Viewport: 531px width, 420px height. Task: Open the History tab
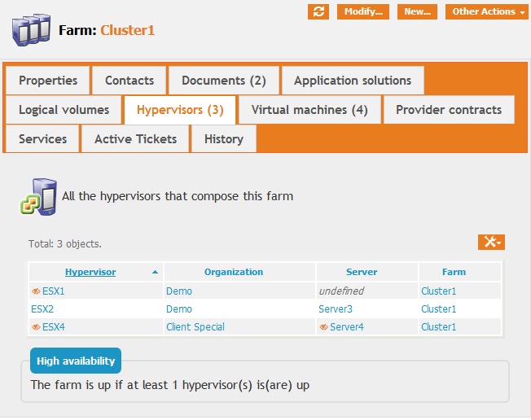coord(224,139)
